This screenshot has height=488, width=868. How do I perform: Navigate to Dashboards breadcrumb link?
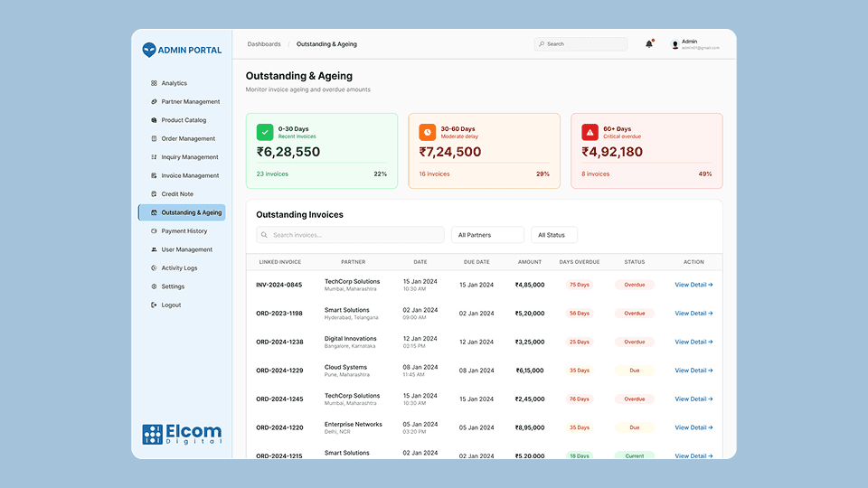click(264, 43)
